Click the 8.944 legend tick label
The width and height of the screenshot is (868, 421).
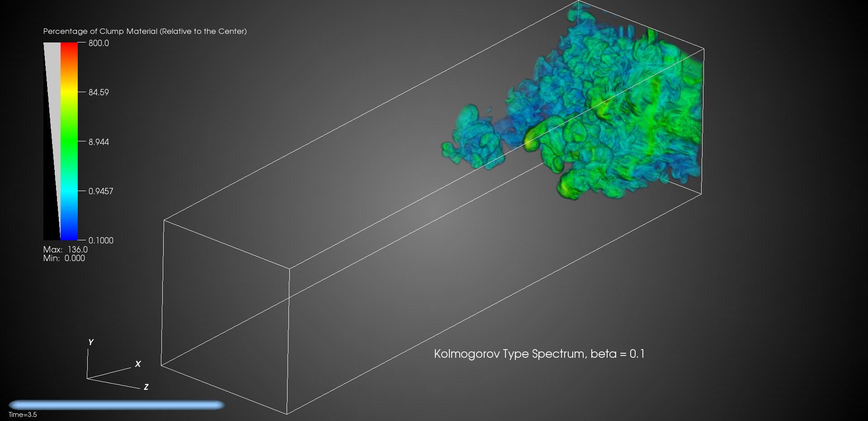pyautogui.click(x=99, y=142)
